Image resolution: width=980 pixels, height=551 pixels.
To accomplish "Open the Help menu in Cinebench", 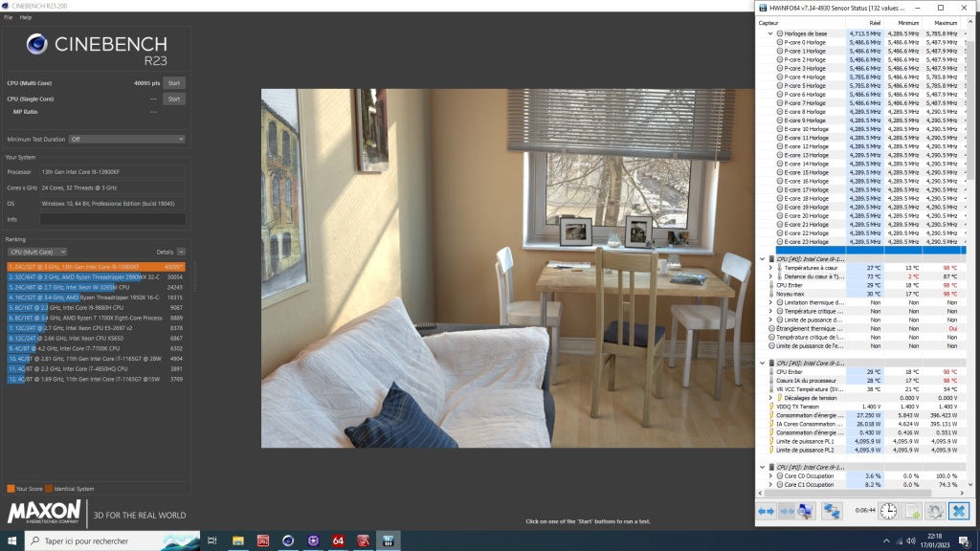I will [25, 17].
